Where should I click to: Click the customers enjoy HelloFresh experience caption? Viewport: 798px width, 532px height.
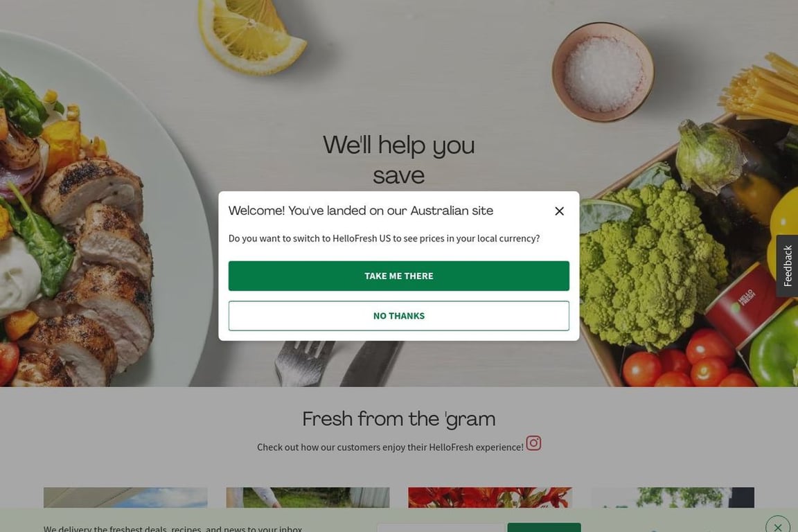pyautogui.click(x=391, y=447)
